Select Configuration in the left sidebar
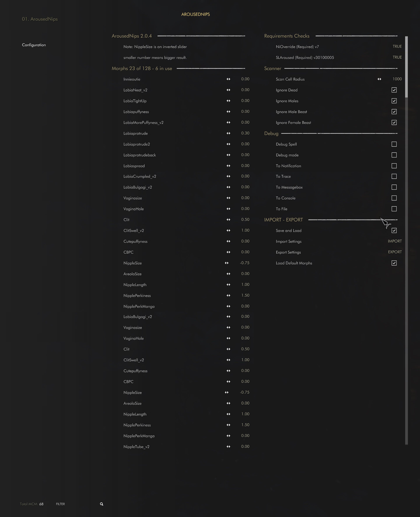Screen dimensions: 420x517 tap(34, 45)
